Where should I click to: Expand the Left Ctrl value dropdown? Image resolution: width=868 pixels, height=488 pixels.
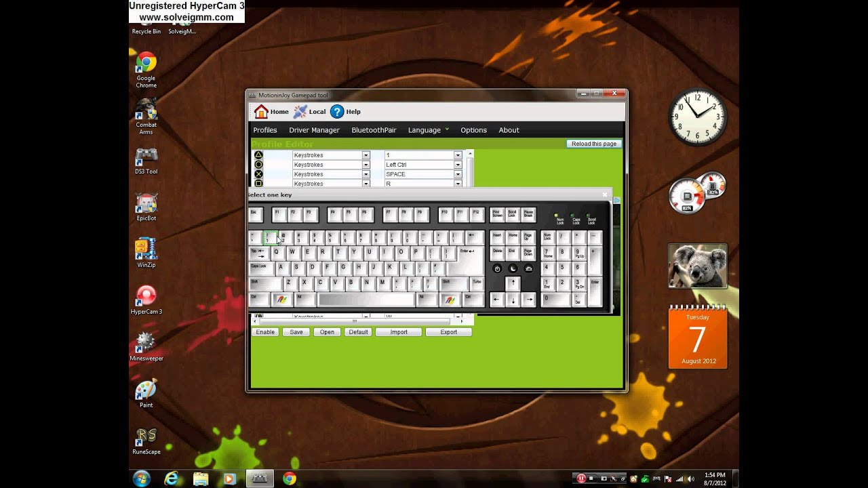click(x=458, y=165)
